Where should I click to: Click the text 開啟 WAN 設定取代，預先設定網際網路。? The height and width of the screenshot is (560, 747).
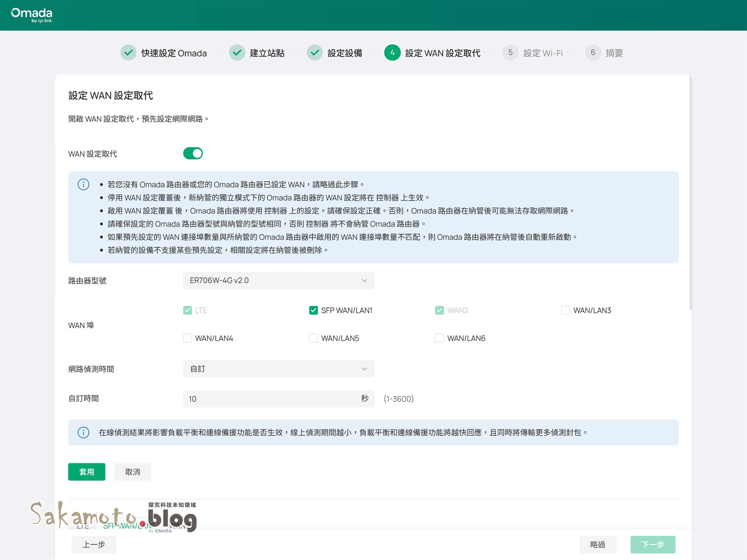(139, 119)
